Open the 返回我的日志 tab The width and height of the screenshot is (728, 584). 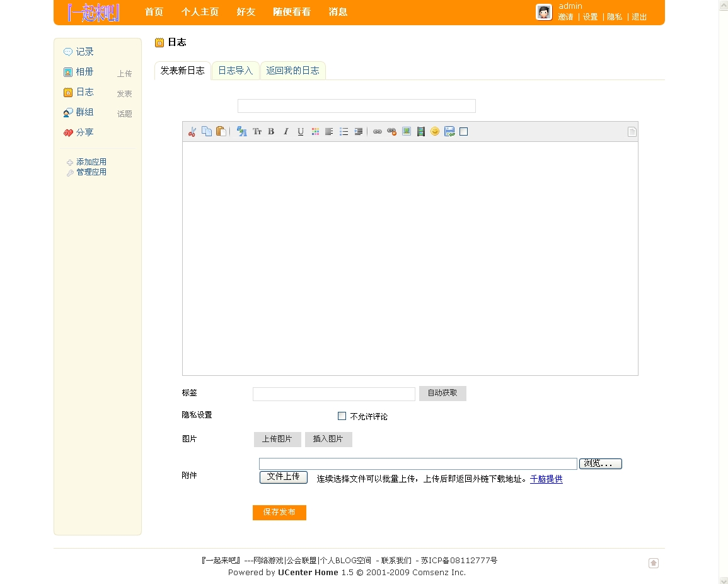[x=292, y=71]
